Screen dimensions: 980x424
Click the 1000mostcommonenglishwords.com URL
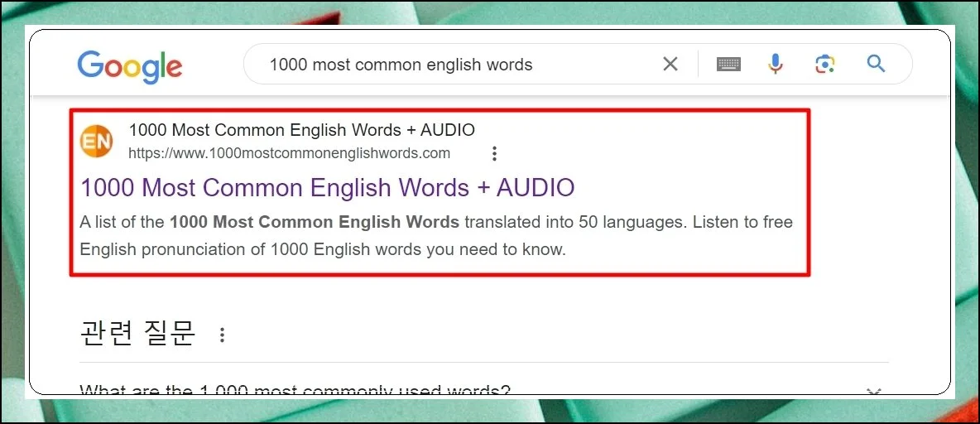coord(289,153)
